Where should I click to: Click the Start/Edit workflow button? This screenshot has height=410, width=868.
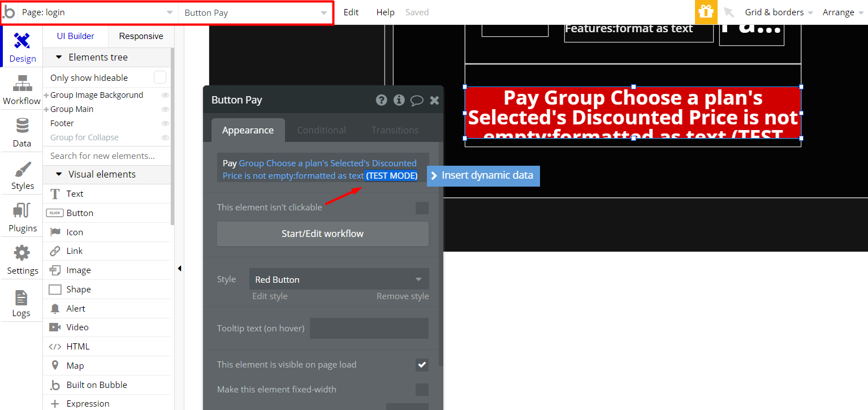point(323,234)
